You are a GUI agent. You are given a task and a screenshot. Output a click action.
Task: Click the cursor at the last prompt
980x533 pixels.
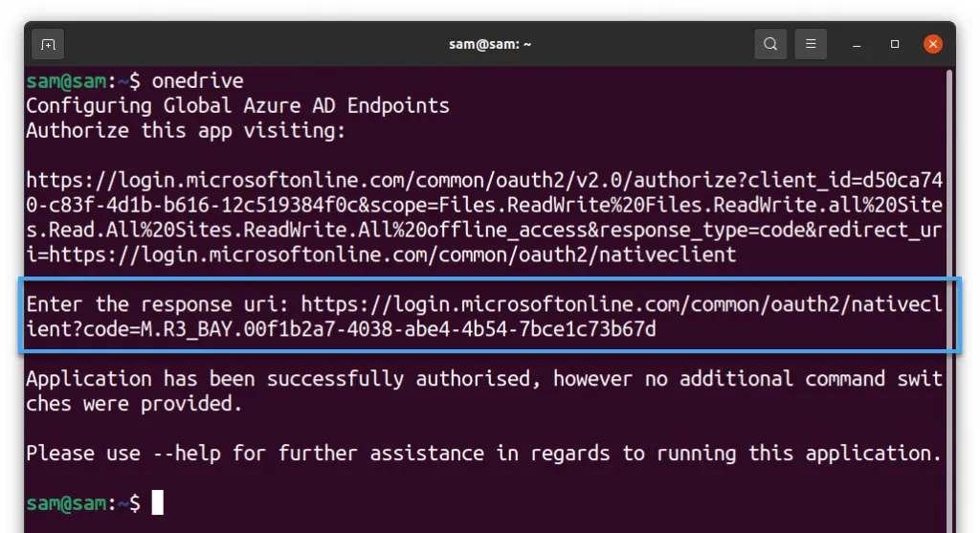(x=158, y=502)
